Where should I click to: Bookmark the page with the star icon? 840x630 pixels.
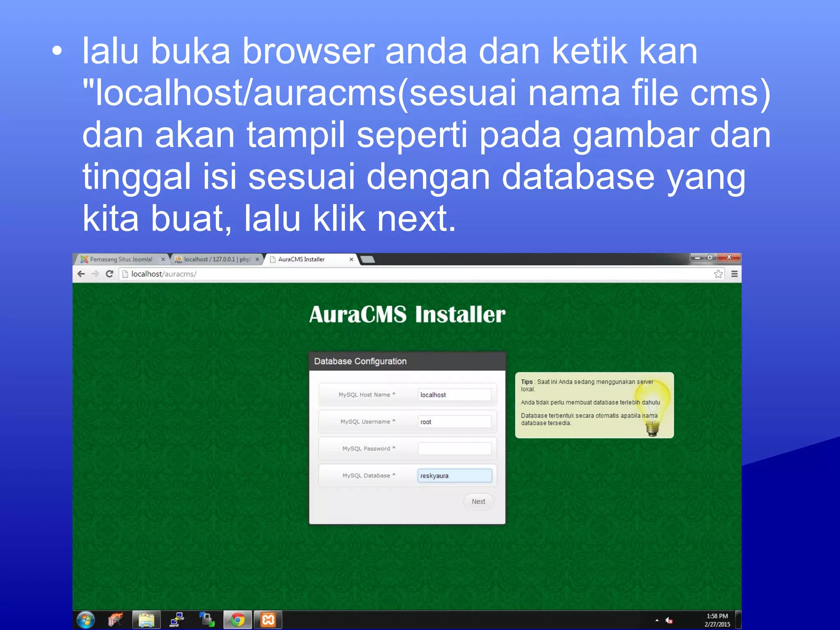718,274
